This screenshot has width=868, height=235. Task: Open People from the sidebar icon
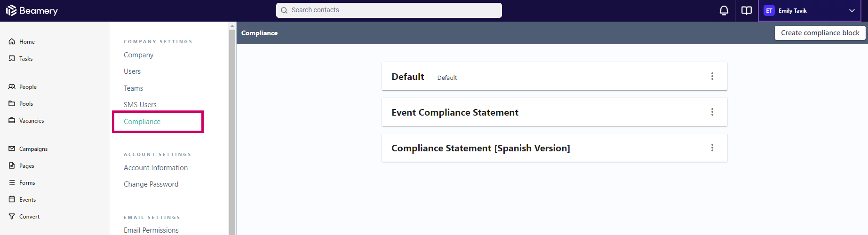(12, 86)
